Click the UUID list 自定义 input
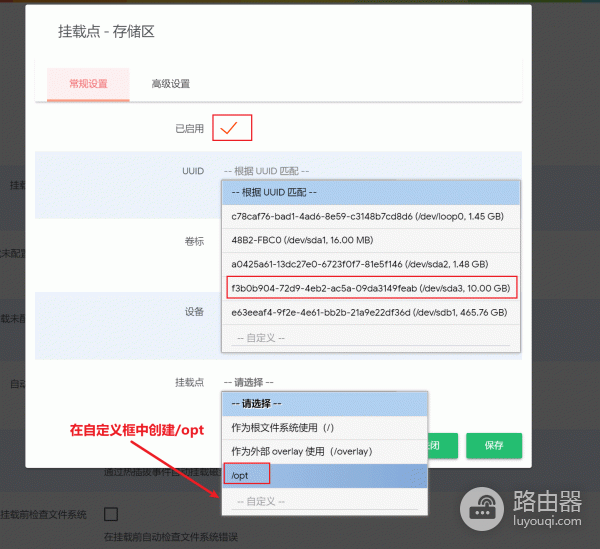 tap(371, 338)
